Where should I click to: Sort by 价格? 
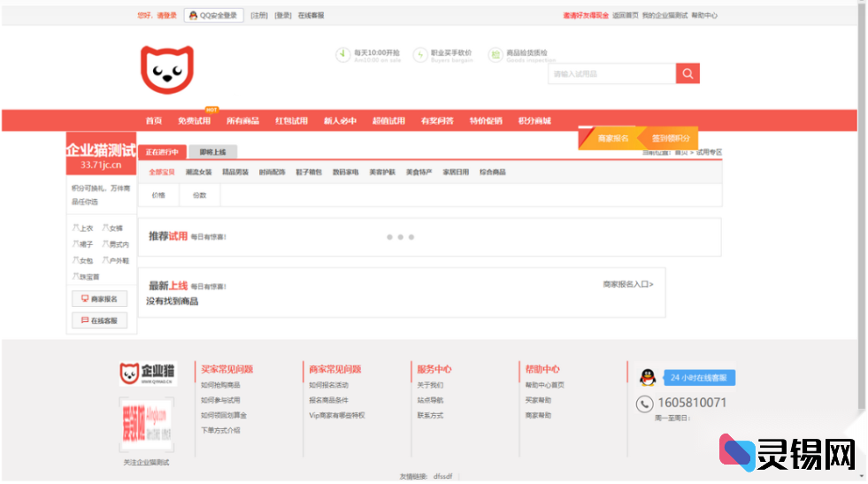click(x=158, y=196)
